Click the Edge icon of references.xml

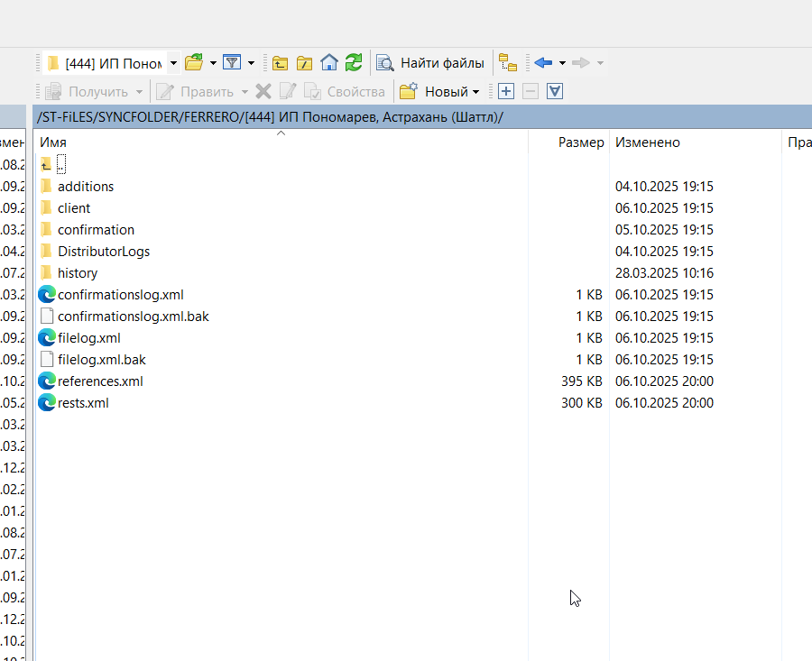[x=47, y=381]
